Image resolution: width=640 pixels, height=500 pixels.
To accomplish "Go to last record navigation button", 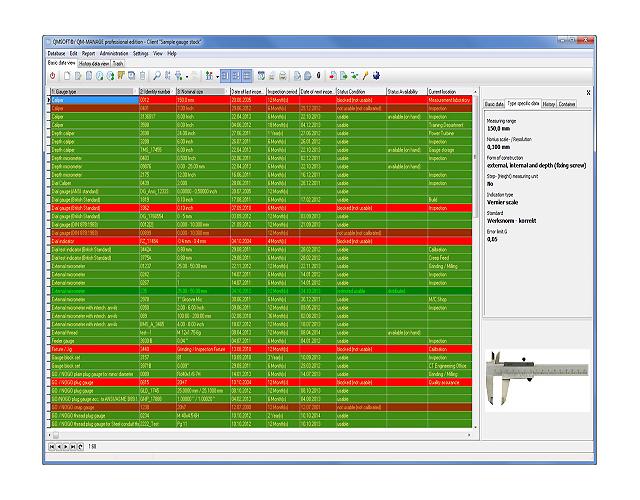I will pos(73,447).
